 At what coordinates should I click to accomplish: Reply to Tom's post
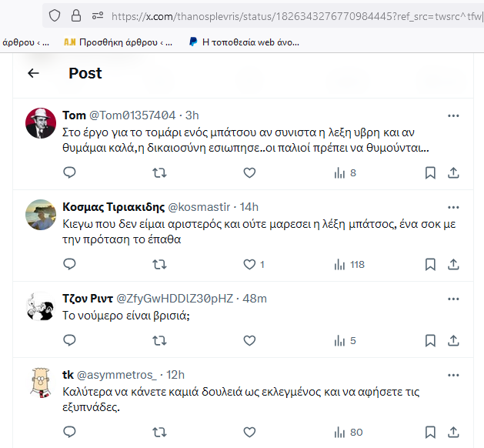coord(69,172)
